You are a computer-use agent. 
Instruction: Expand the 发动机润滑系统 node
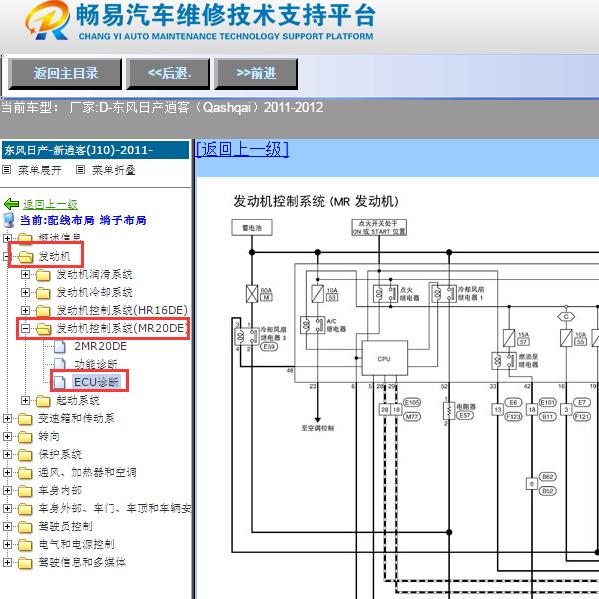pyautogui.click(x=25, y=274)
